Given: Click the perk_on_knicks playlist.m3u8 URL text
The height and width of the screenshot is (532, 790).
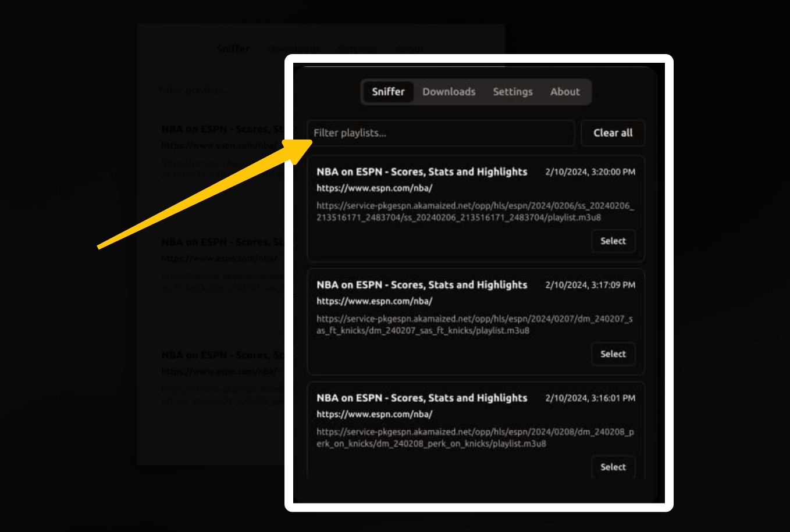Looking at the screenshot, I should 475,438.
